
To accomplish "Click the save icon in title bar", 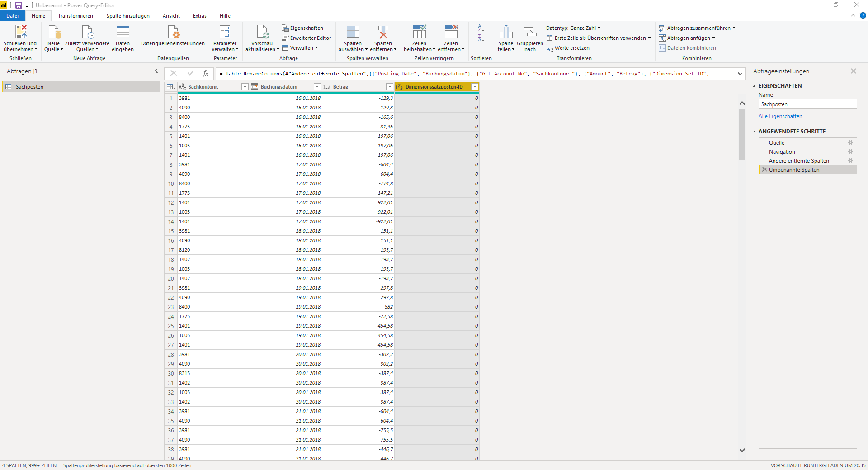I will [19, 5].
